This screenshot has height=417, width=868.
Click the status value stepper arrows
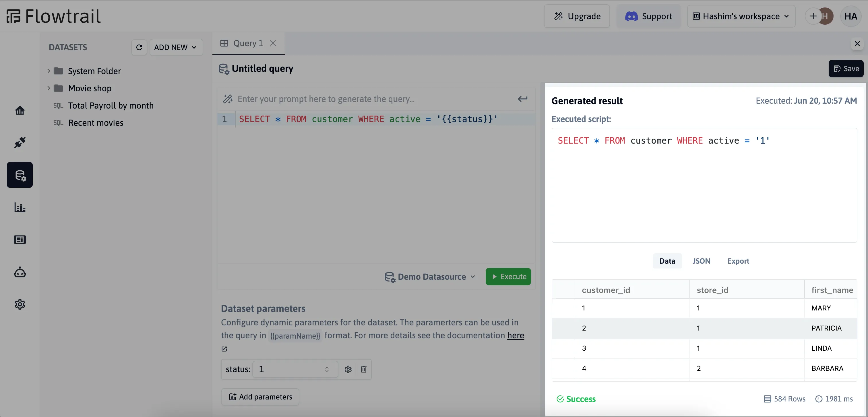pyautogui.click(x=327, y=369)
